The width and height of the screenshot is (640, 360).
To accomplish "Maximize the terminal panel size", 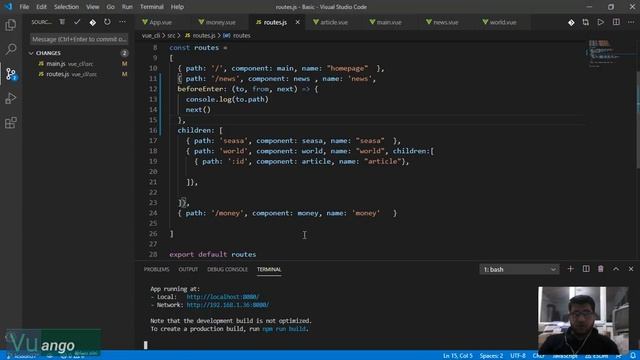I will click(x=616, y=269).
